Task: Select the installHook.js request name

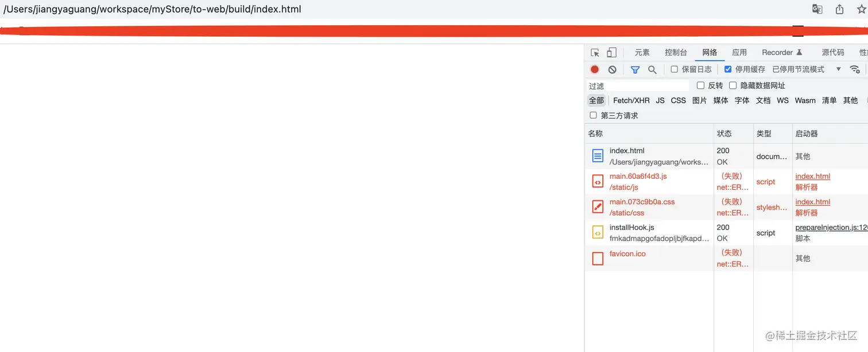Action: point(632,228)
